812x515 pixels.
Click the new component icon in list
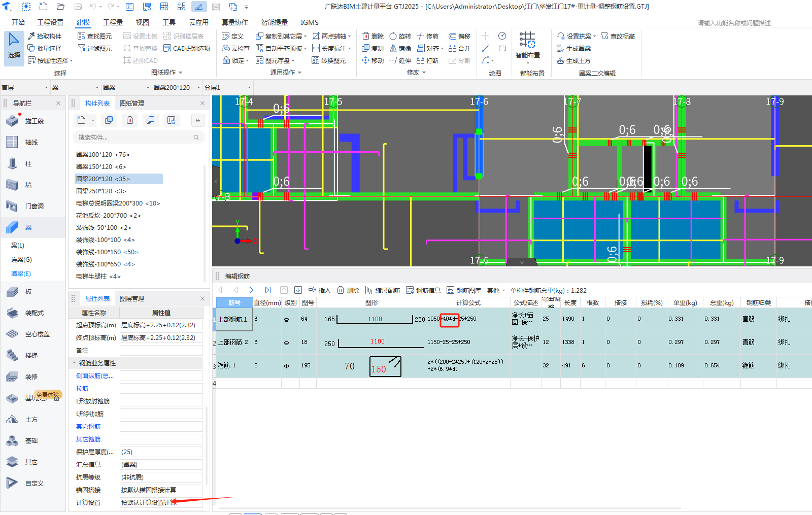81,120
